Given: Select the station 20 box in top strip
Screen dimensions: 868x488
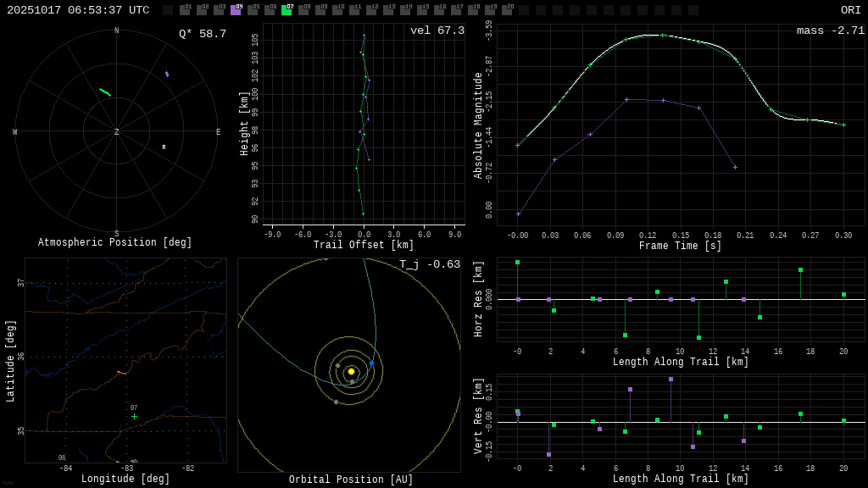Looking at the screenshot, I should click(507, 10).
